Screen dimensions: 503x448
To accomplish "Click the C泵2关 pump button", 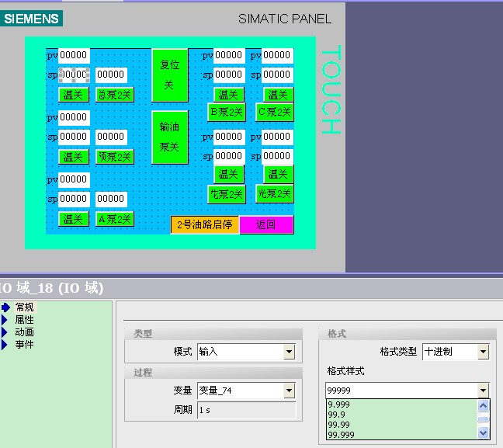I will (x=275, y=112).
